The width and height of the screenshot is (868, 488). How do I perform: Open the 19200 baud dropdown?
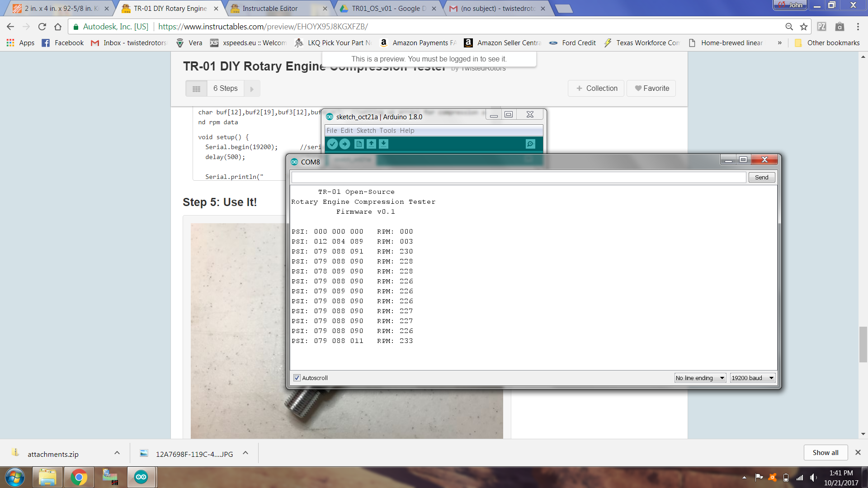click(753, 378)
